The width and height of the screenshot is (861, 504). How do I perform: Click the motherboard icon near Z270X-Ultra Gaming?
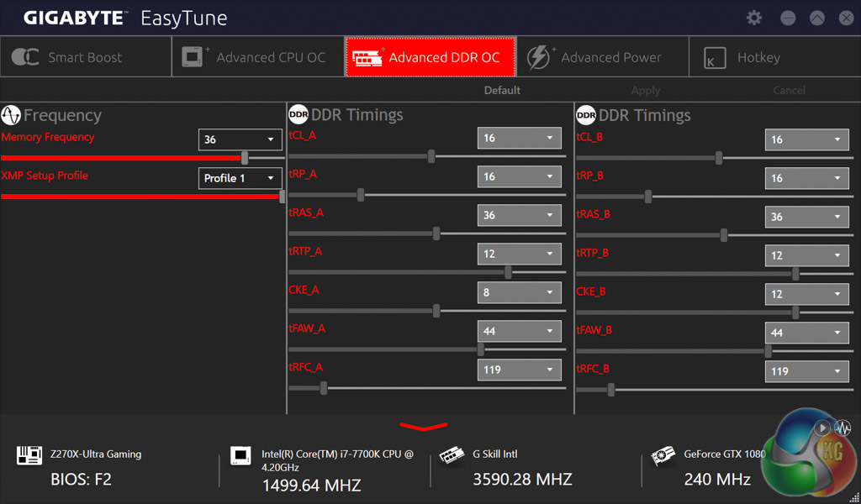coord(29,454)
